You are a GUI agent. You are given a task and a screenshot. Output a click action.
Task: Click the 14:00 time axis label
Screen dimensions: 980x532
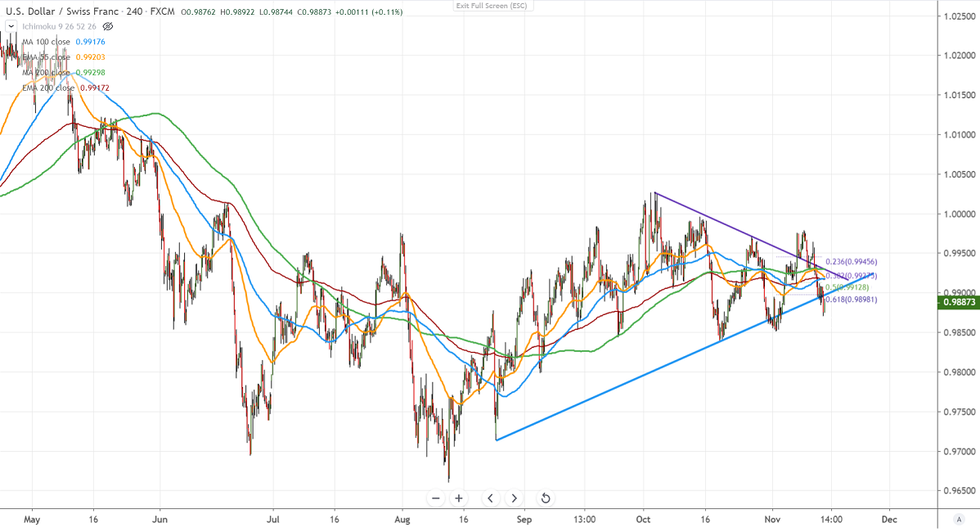pos(831,520)
